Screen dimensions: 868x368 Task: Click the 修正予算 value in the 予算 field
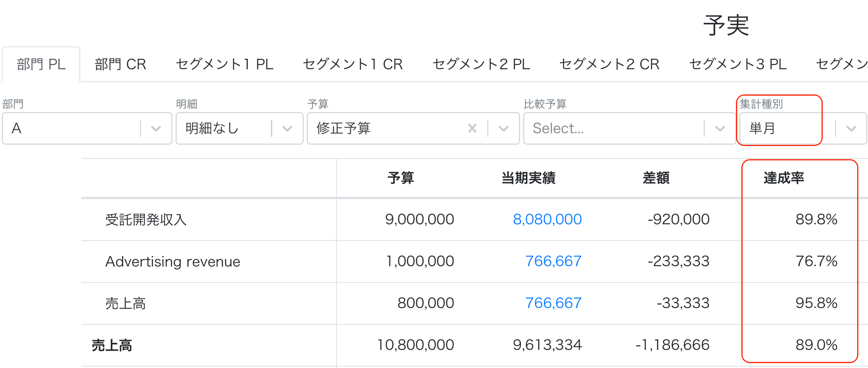click(343, 128)
